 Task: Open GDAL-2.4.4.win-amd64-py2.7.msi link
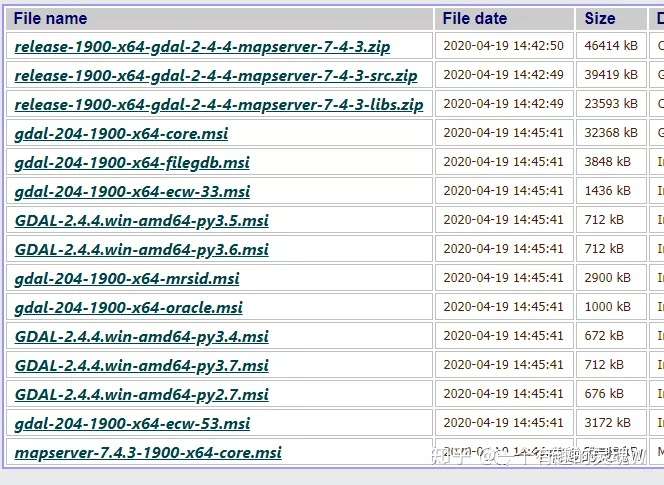click(x=141, y=395)
